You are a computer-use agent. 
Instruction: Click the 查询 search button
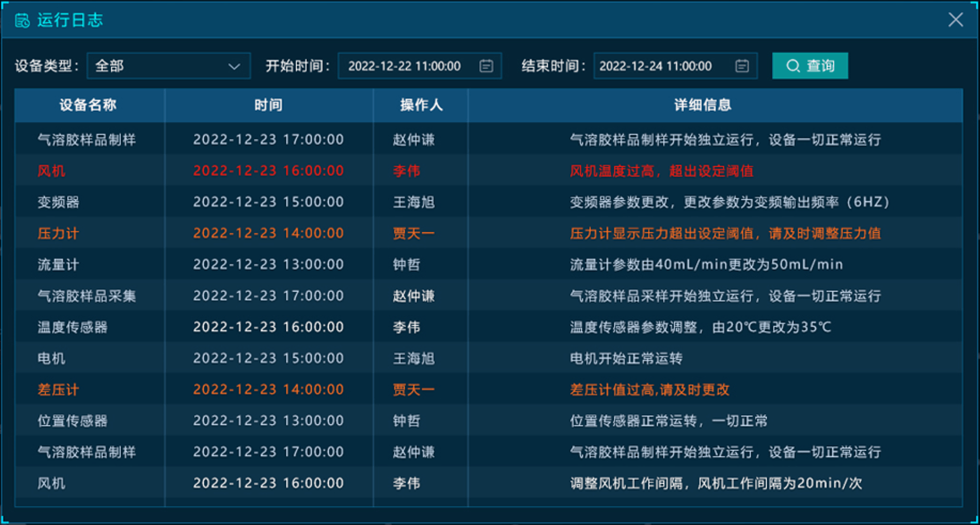(x=809, y=66)
